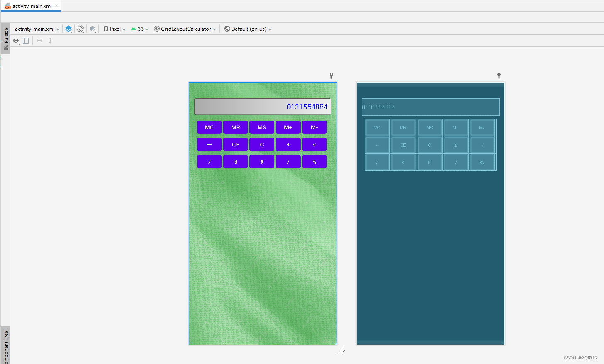604x364 pixels.
Task: Select the M- widget in blueprint view
Action: tap(482, 128)
